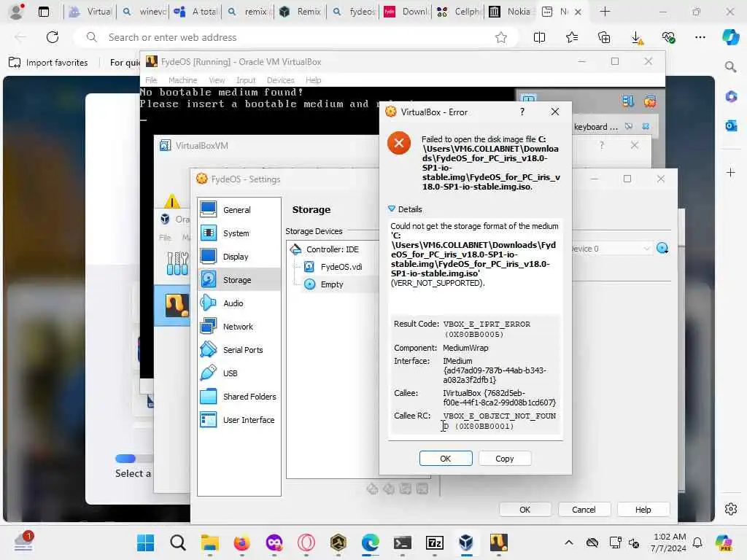Open Edge downloads icon
The image size is (747, 560).
(x=636, y=37)
